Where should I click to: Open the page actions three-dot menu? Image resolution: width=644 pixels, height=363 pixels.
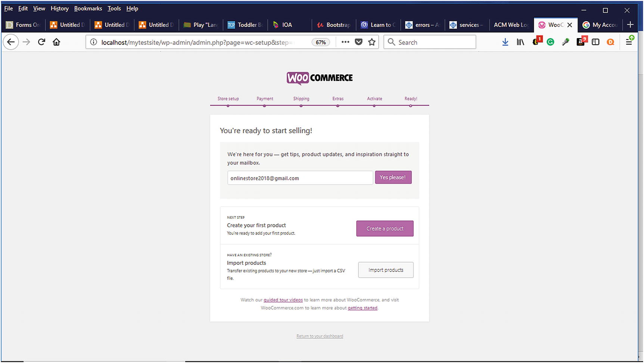345,42
